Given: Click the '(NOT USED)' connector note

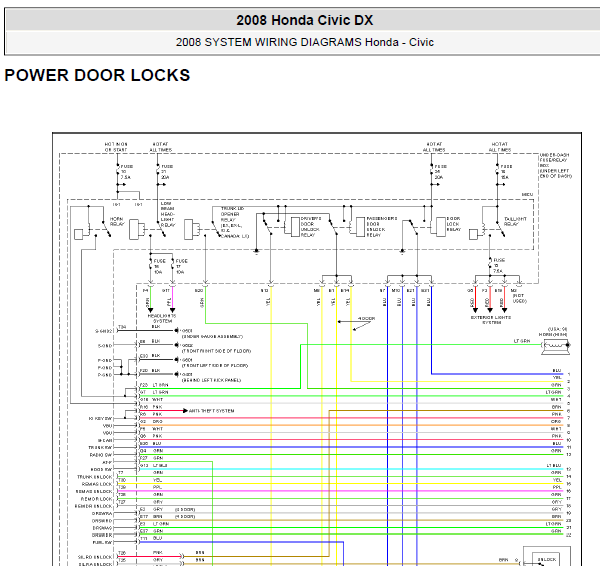Looking at the screenshot, I should coord(519,298).
